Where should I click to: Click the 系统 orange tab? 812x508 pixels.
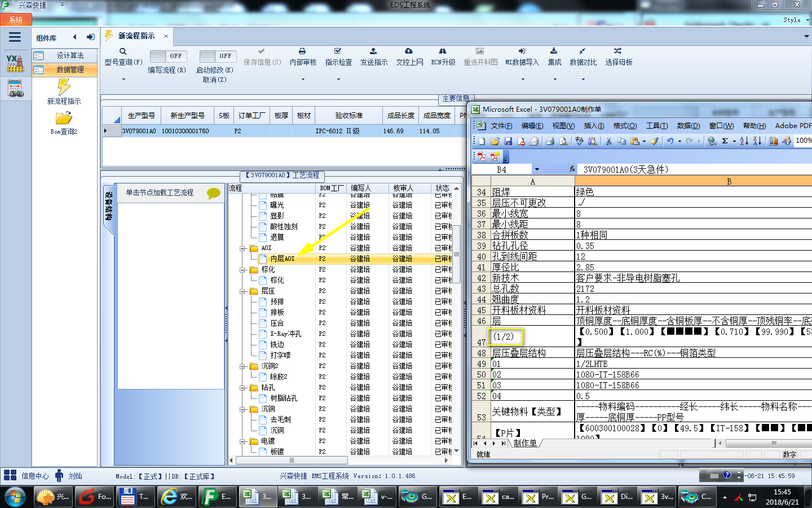tap(16, 19)
